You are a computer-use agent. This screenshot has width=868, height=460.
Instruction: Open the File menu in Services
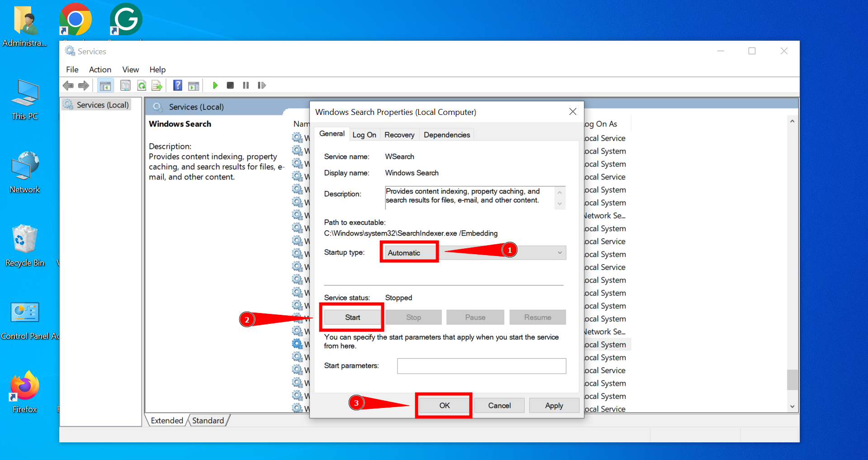pos(72,70)
